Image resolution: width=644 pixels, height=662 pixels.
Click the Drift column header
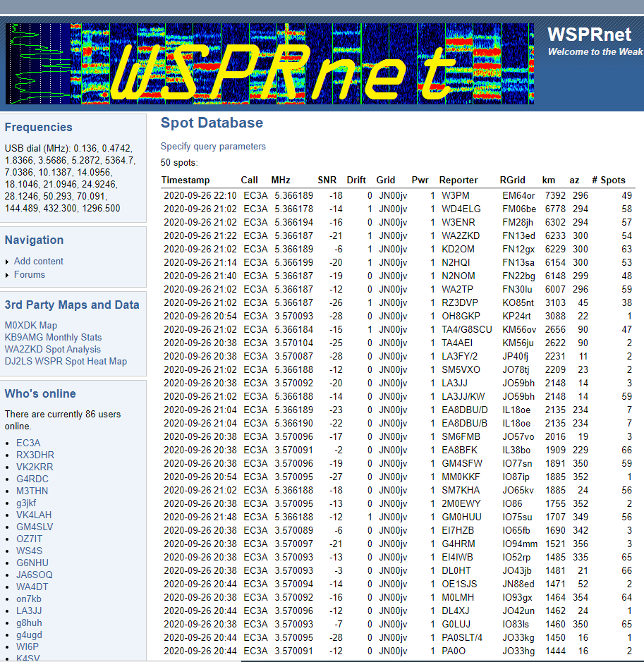coord(356,180)
